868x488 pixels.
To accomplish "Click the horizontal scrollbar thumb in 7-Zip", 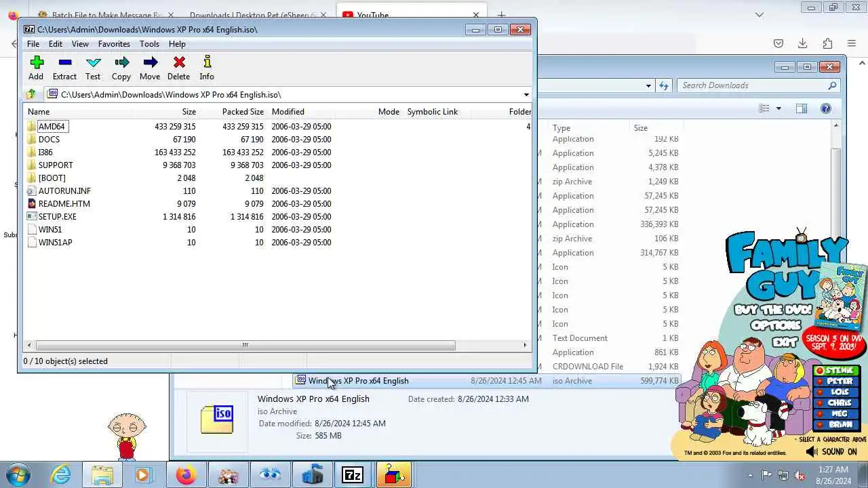I will (x=245, y=345).
